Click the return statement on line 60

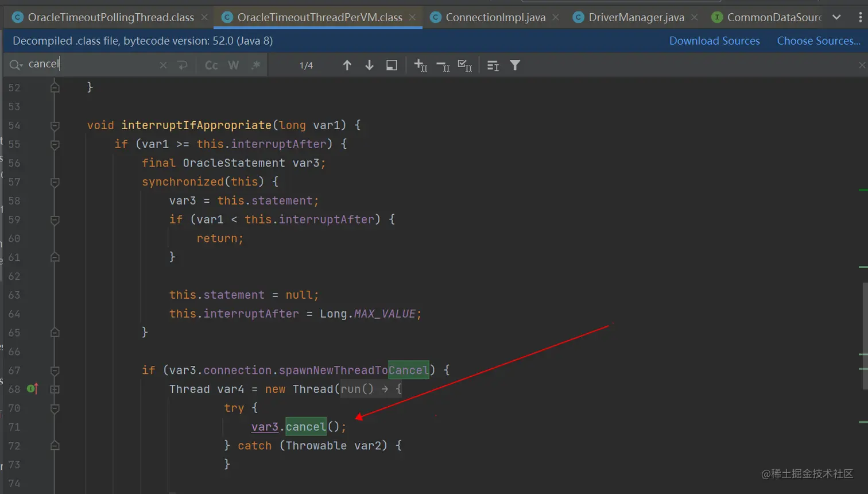pos(220,238)
